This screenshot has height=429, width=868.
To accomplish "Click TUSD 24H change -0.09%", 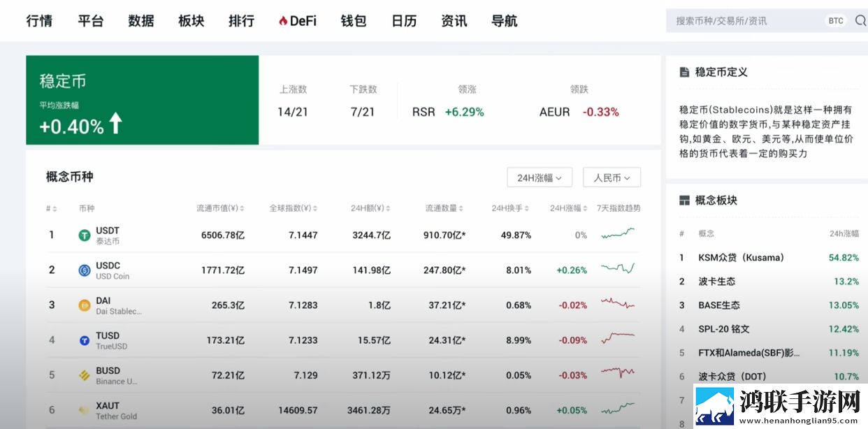I will (x=573, y=340).
